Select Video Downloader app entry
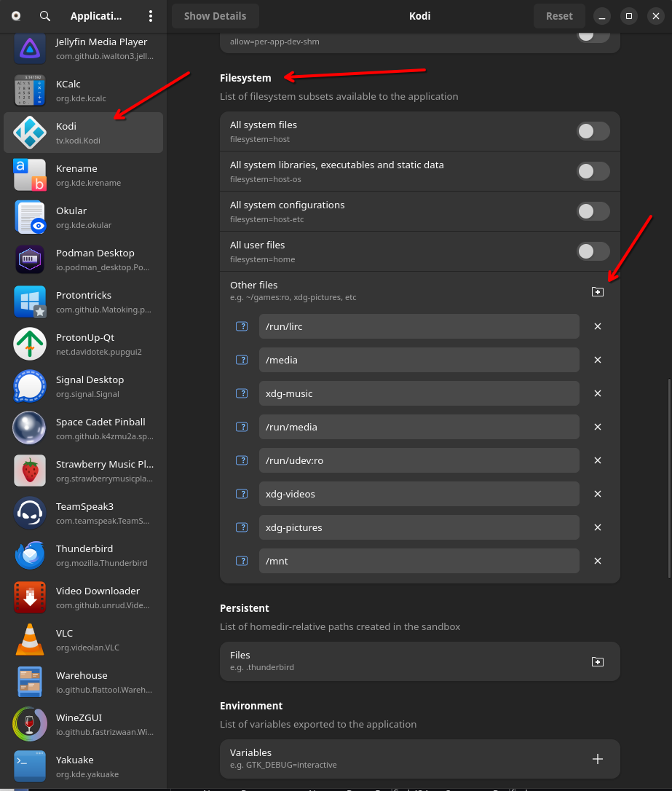Screen dimensions: 672x791 83,597
